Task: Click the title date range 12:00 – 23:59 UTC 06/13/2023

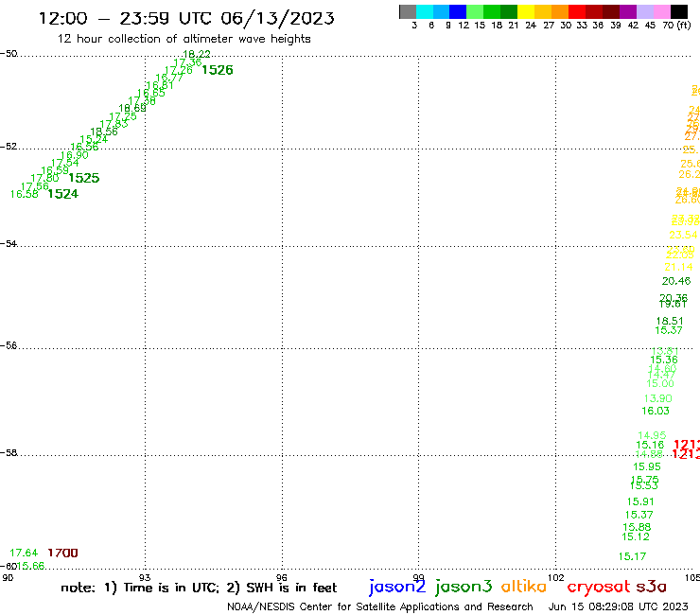Action: click(186, 18)
